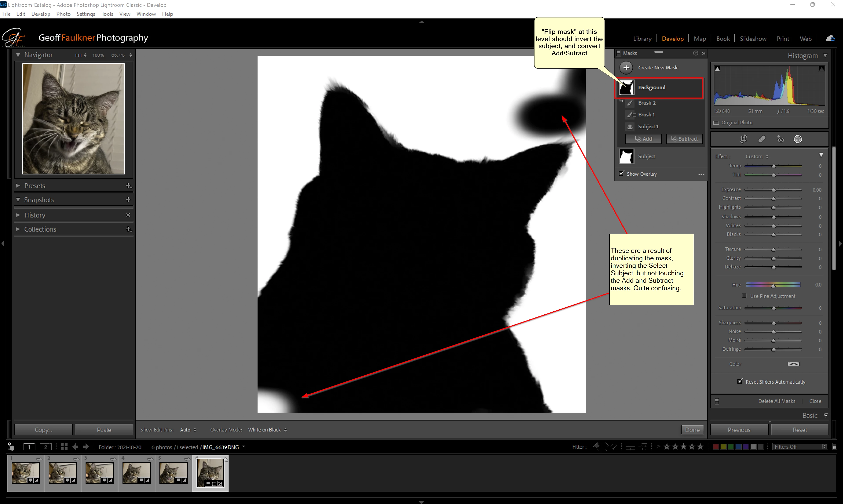Click the Create New Mask plus icon

point(626,68)
